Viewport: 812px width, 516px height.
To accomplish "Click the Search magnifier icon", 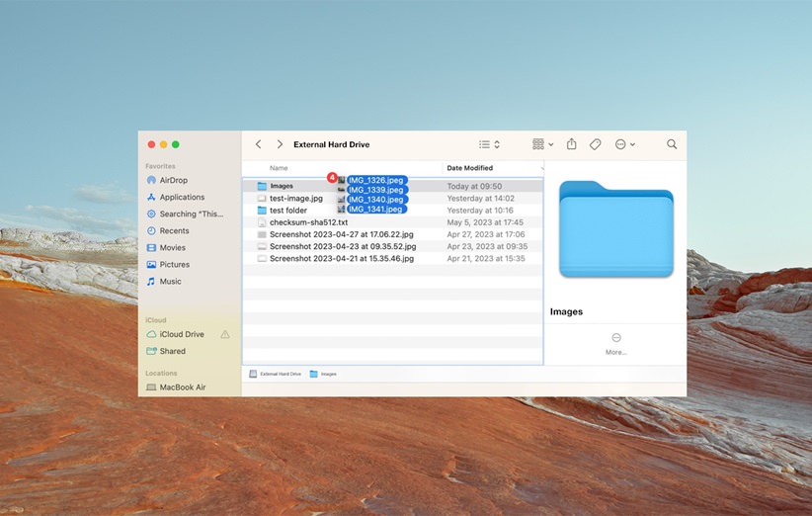I will (672, 144).
